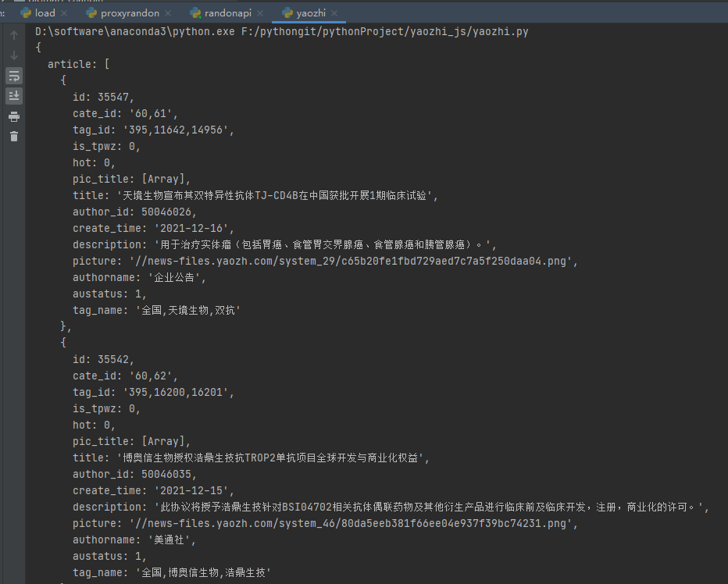
Task: Click the title line mentioning TROP2
Action: (251, 458)
